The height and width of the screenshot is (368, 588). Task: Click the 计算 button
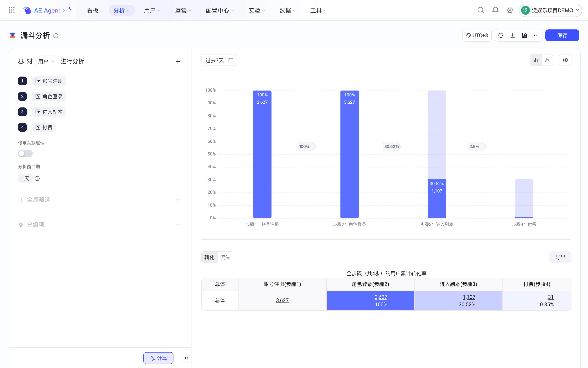158,358
